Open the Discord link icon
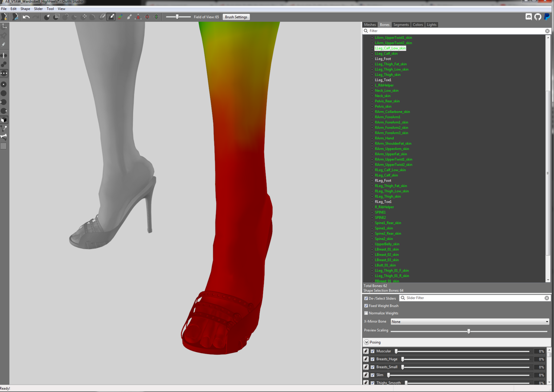 (529, 17)
